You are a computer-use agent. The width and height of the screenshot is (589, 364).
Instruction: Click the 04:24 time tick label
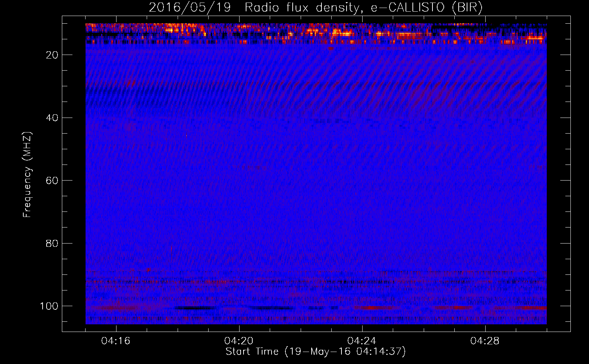362,341
